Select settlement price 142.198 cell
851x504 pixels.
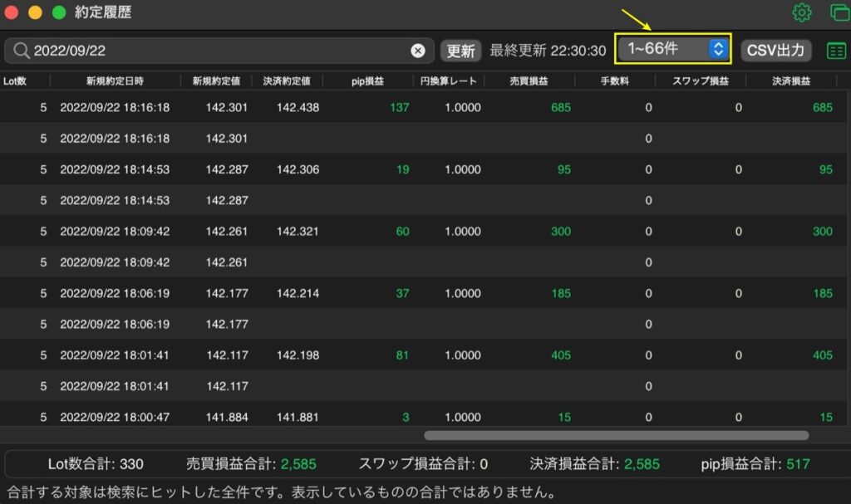(x=298, y=355)
